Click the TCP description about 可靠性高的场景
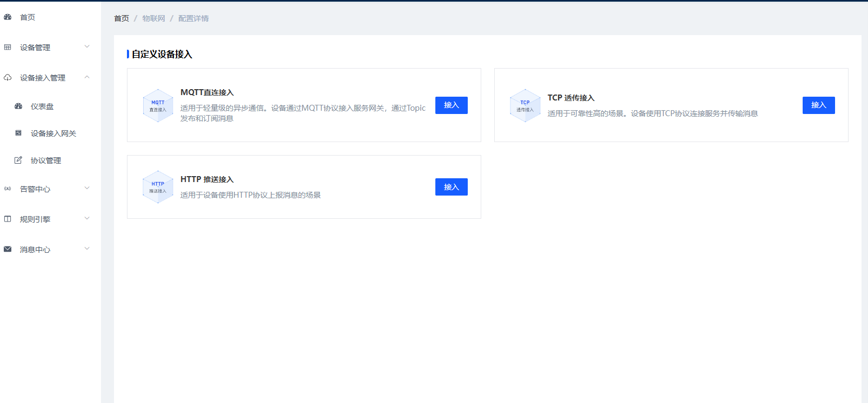 [x=652, y=113]
